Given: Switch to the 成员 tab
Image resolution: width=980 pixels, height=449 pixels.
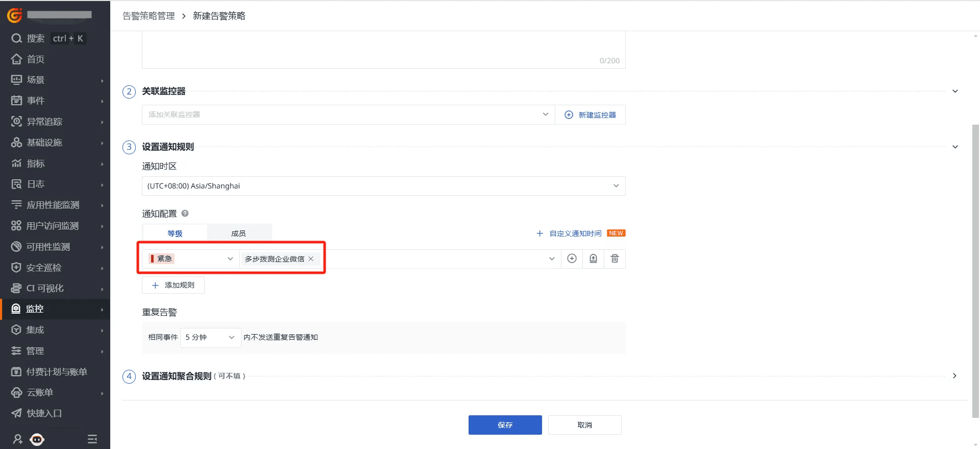Looking at the screenshot, I should [x=238, y=233].
